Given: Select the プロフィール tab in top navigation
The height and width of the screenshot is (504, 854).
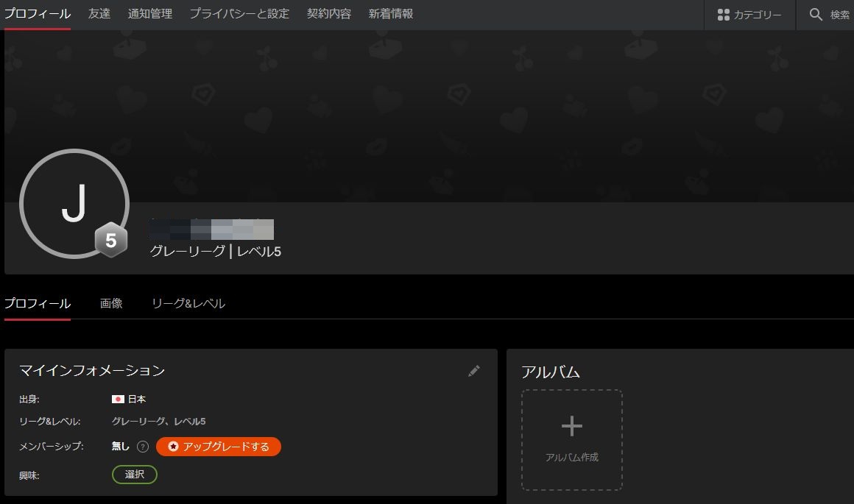Looking at the screenshot, I should (38, 14).
